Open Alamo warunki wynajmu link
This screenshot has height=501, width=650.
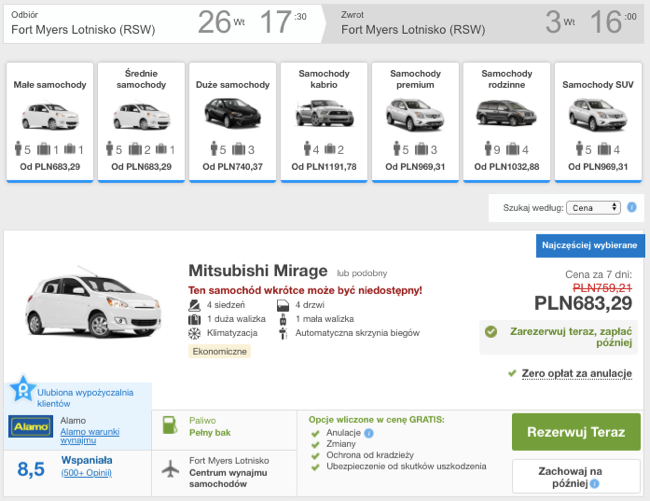tap(90, 436)
